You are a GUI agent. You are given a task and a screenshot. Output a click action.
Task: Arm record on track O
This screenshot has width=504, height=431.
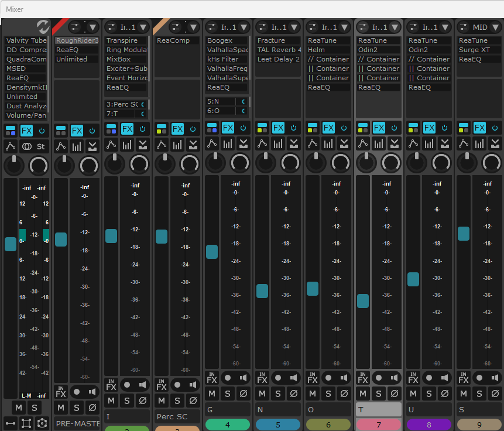[x=328, y=378]
